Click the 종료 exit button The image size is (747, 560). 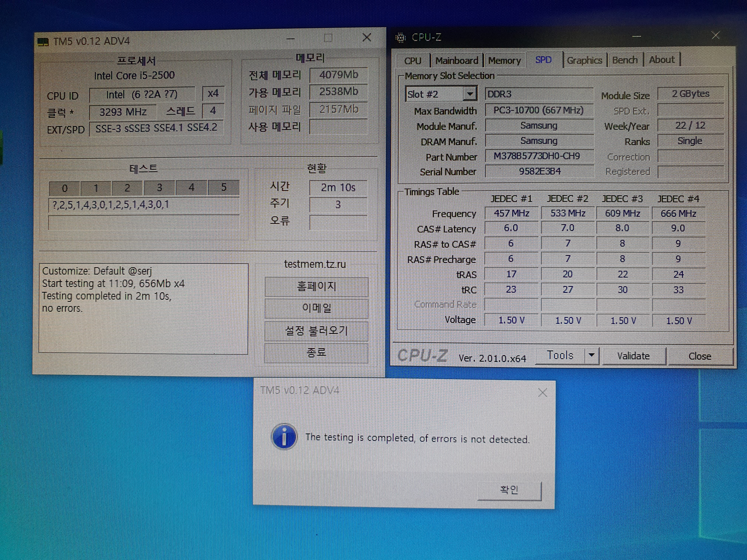point(316,352)
